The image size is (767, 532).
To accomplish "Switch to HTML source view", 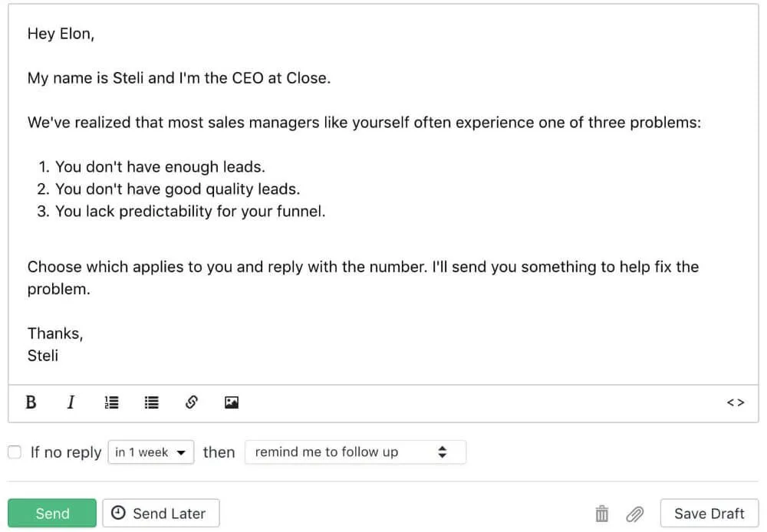I will (734, 402).
